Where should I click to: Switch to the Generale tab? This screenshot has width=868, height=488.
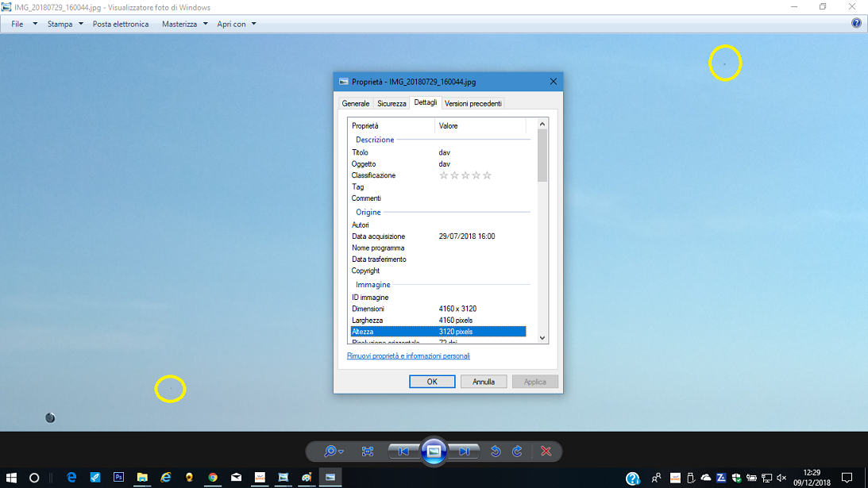coord(355,103)
